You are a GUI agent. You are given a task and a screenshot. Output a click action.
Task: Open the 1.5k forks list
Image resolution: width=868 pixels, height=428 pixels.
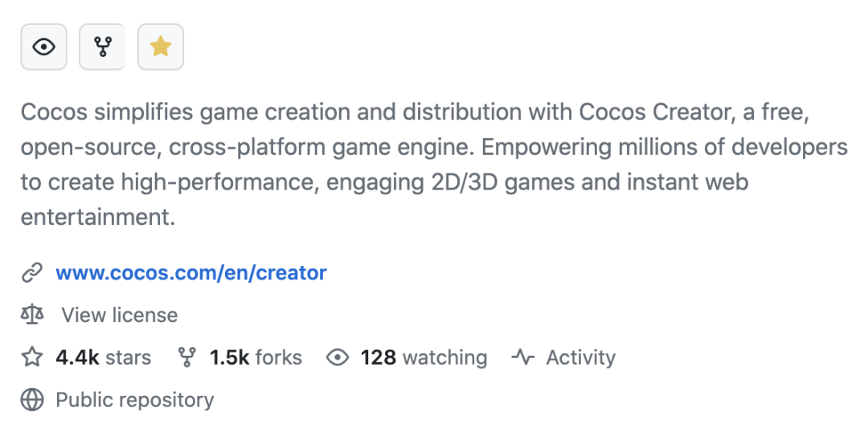coord(256,357)
